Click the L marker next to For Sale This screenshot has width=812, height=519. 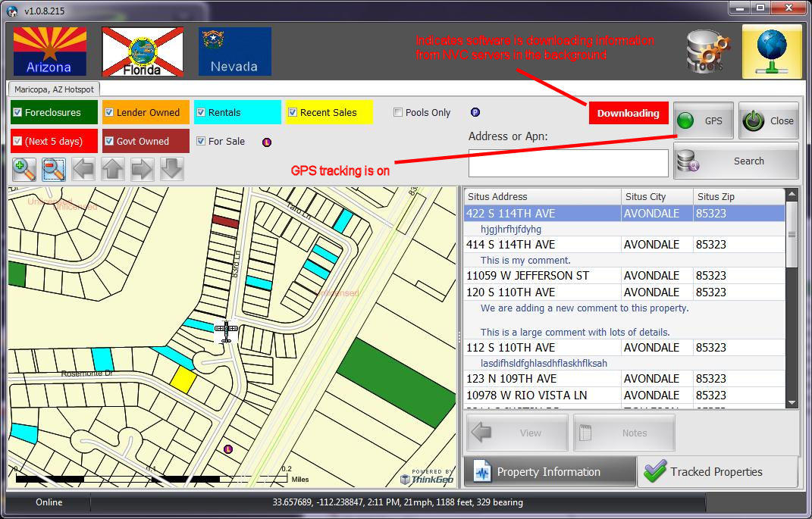coord(267,142)
